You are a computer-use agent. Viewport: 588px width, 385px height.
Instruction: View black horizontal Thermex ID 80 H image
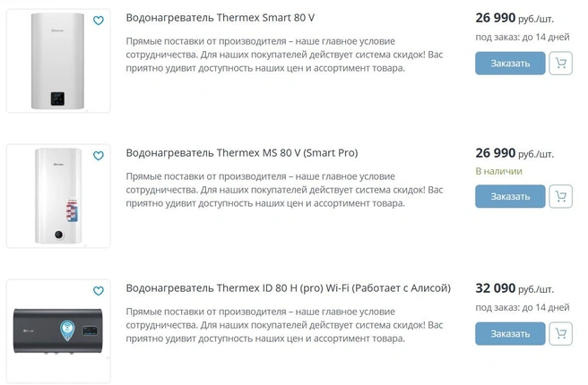point(58,331)
